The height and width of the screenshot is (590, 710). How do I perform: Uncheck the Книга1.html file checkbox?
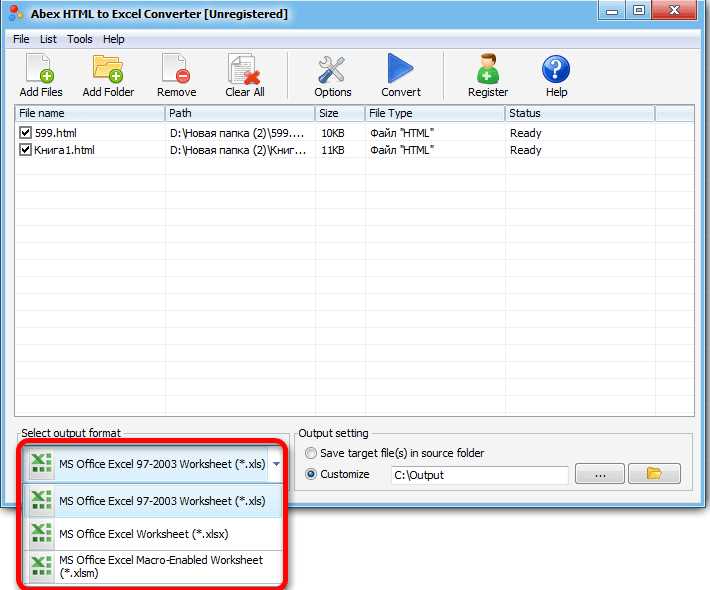[x=25, y=149]
